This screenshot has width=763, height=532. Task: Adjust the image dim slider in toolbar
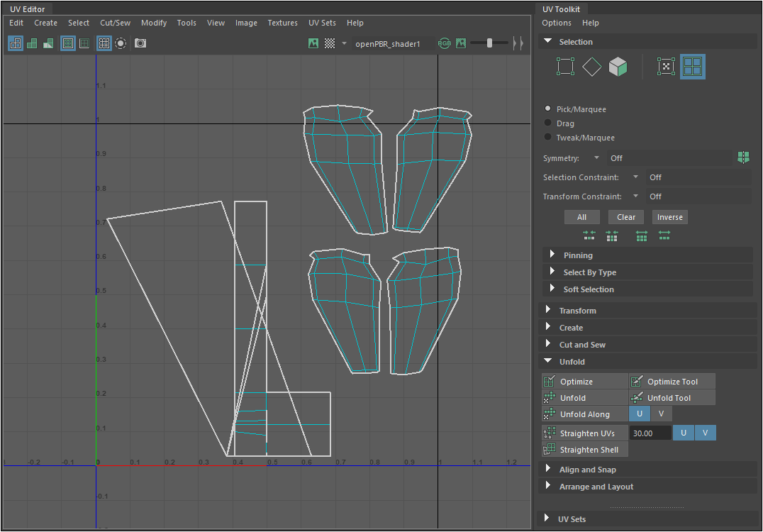[x=489, y=43]
